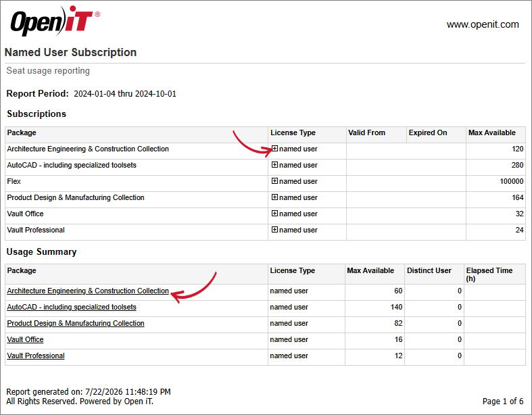Image resolution: width=532 pixels, height=415 pixels.
Task: Click the All Rights Reserved footer text
Action: point(80,401)
